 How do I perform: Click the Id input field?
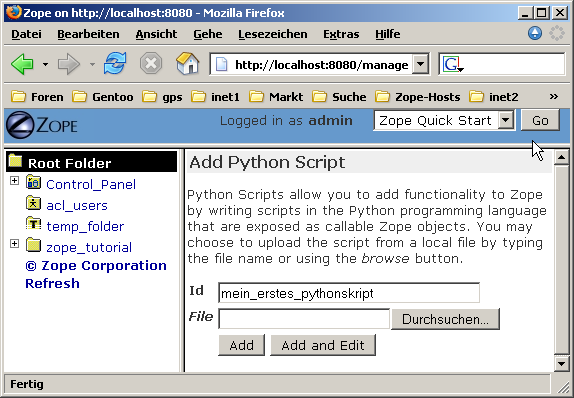coord(349,293)
